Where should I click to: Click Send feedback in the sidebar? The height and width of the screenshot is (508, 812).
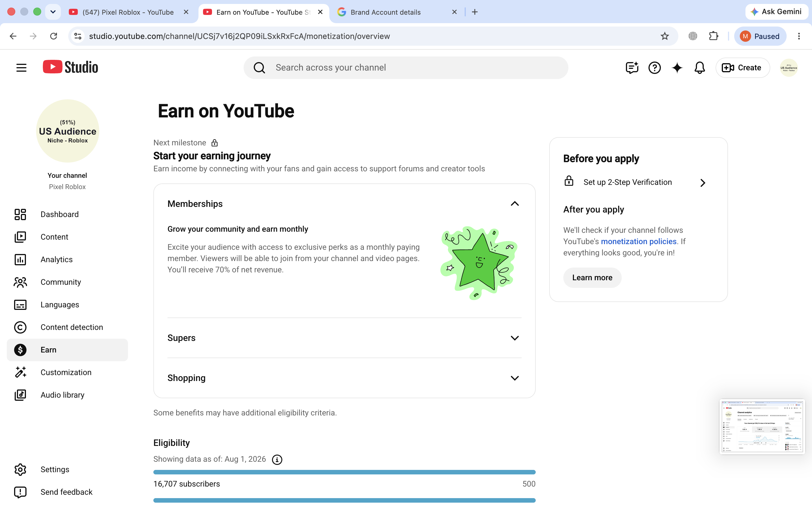click(67, 492)
